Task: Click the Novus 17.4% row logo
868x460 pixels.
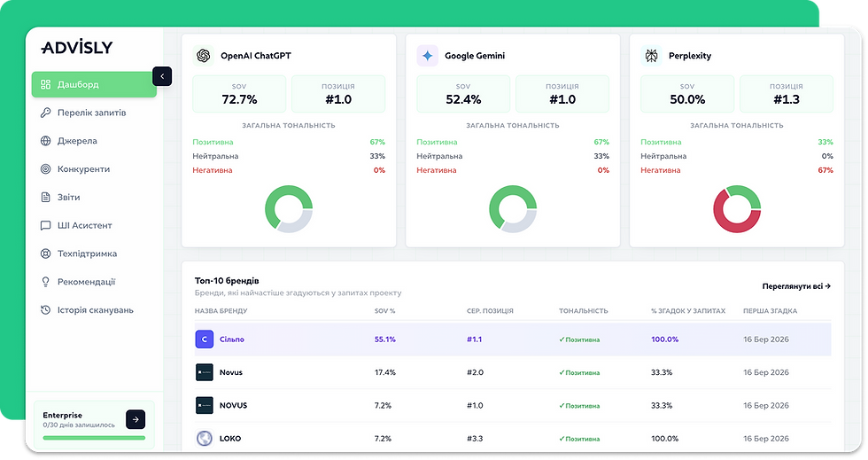Action: (205, 372)
